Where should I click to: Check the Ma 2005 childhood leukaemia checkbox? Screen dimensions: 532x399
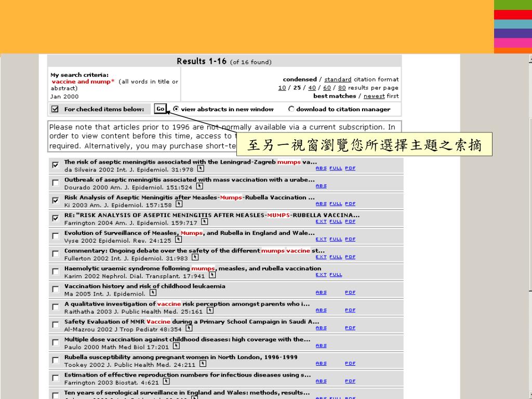coord(55,289)
